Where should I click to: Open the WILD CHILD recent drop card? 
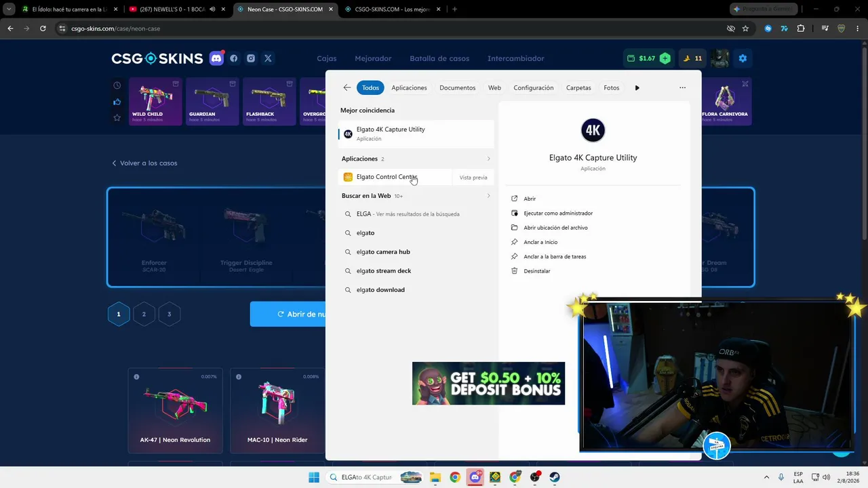[155, 102]
